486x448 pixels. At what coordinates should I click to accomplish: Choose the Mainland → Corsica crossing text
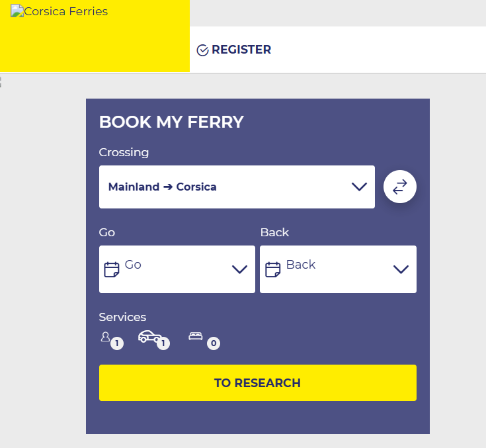click(163, 187)
